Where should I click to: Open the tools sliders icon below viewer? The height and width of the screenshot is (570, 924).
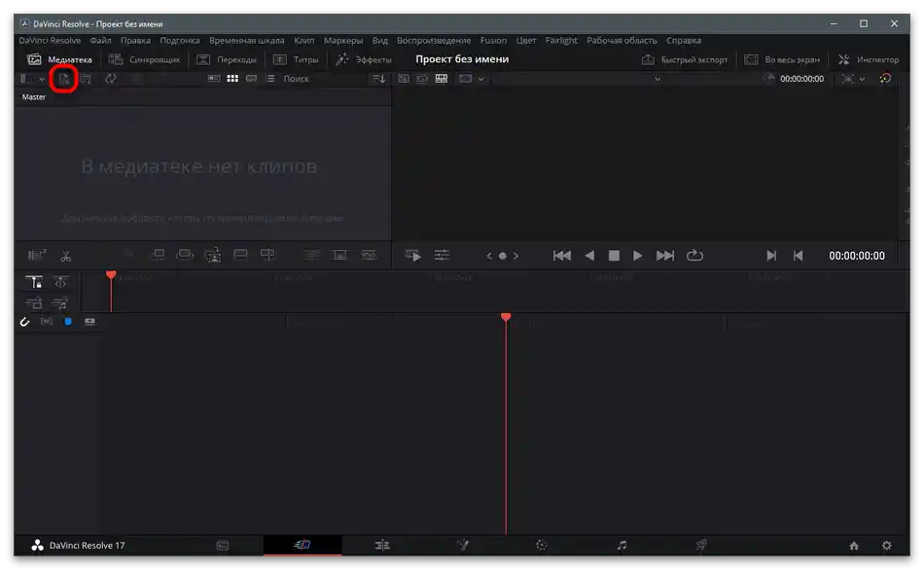[x=442, y=255]
